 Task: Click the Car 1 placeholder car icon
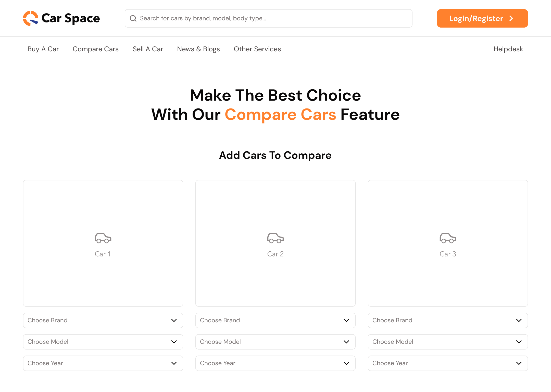[103, 238]
